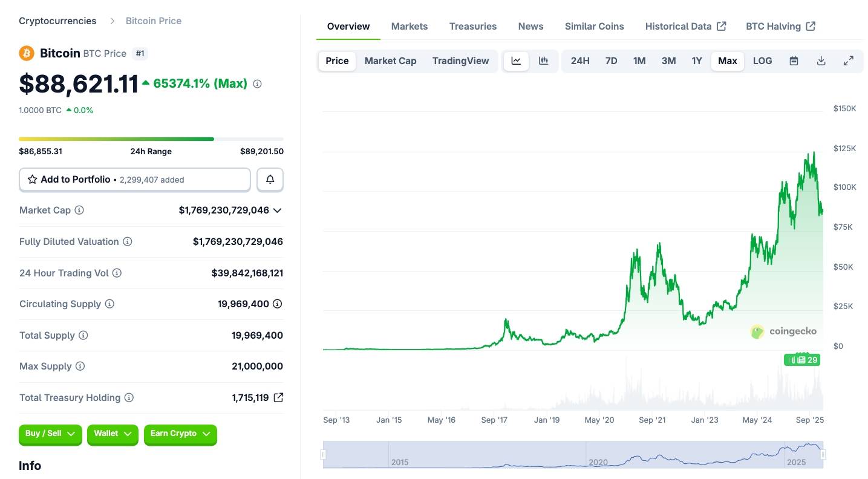This screenshot has width=868, height=479.
Task: Open Total Treasury Holding external link icon
Action: [278, 397]
